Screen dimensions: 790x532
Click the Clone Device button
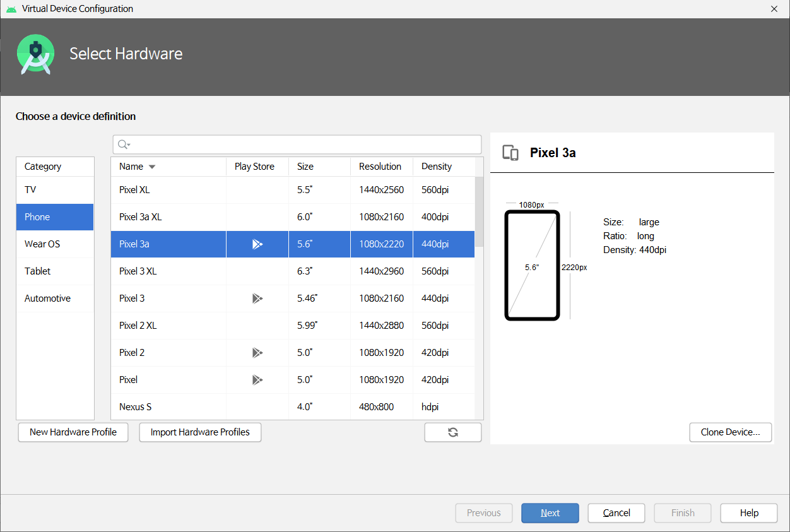731,432
